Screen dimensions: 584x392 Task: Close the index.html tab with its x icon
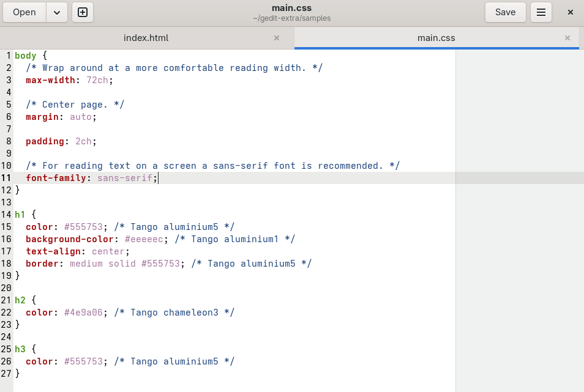[277, 37]
